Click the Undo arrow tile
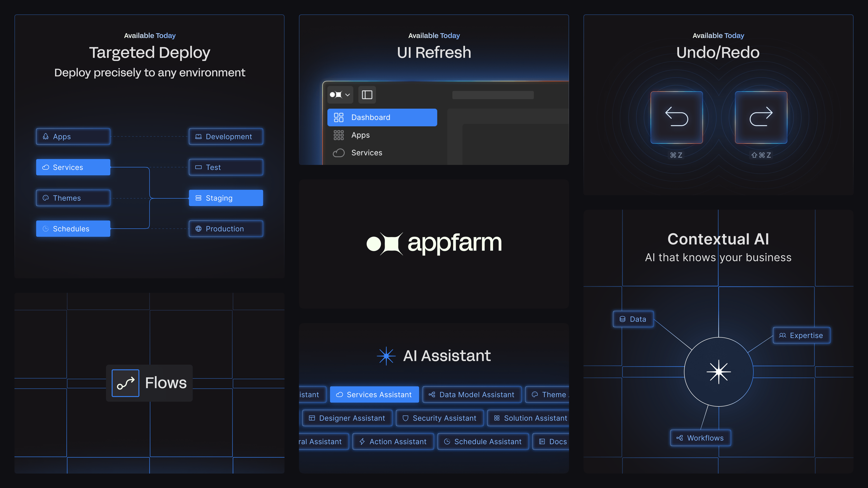The height and width of the screenshot is (488, 868). (x=677, y=117)
